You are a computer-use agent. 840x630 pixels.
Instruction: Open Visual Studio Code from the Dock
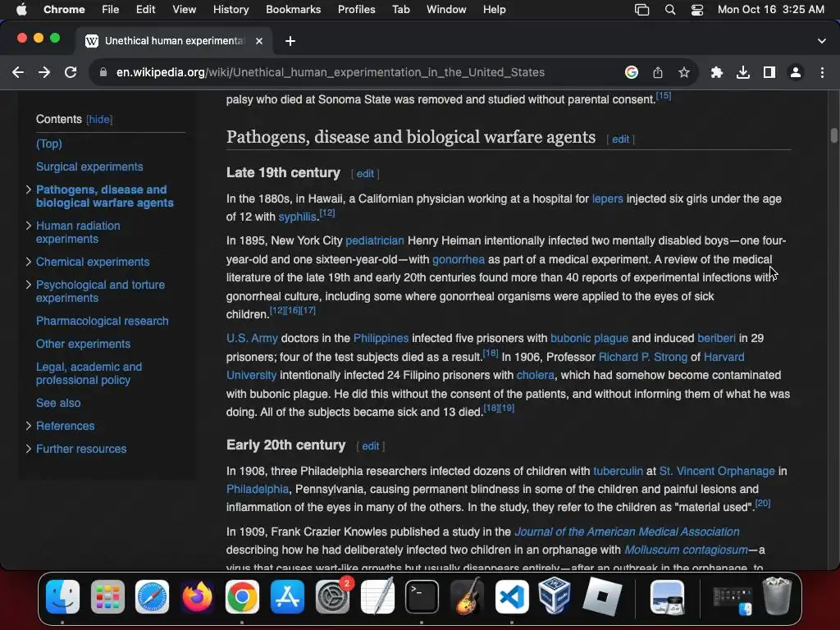coord(512,596)
